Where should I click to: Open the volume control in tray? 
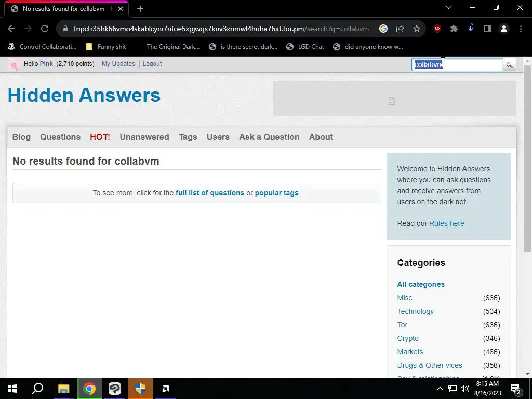click(465, 389)
